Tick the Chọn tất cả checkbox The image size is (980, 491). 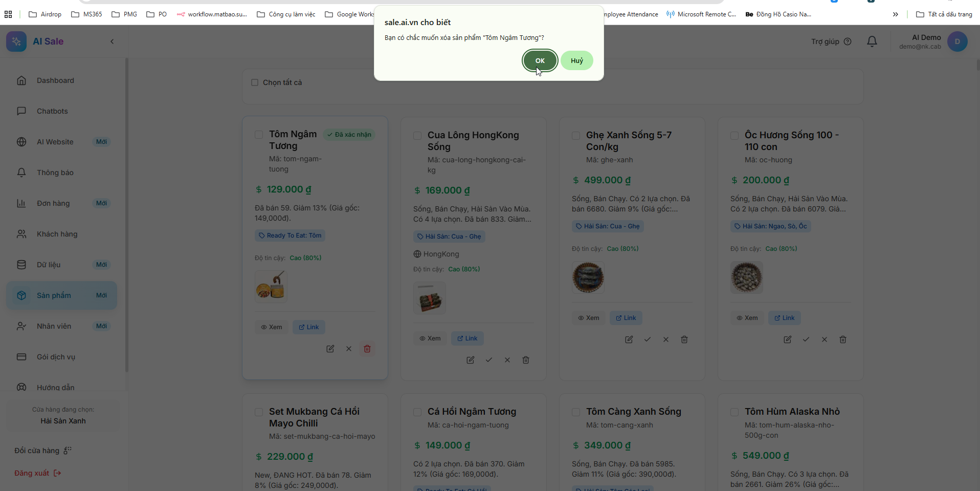[x=255, y=82]
